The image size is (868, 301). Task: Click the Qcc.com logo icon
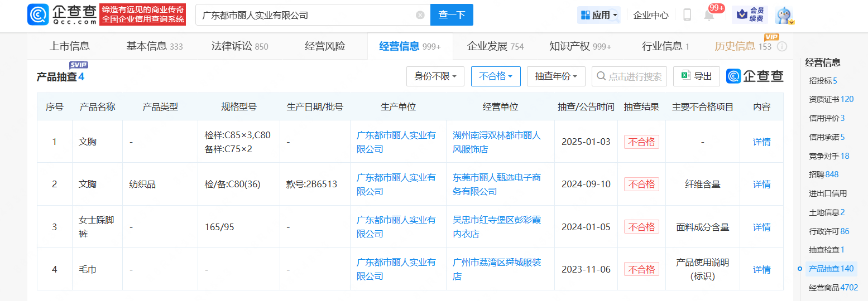click(38, 15)
